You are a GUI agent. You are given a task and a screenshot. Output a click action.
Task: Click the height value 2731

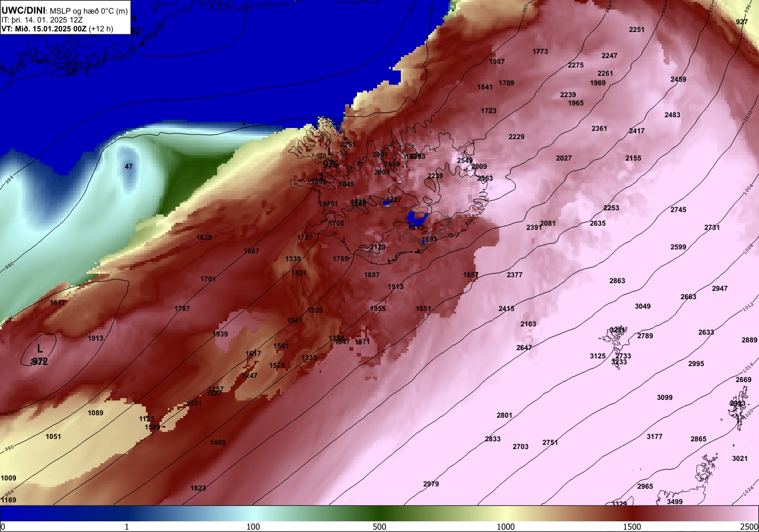click(712, 227)
